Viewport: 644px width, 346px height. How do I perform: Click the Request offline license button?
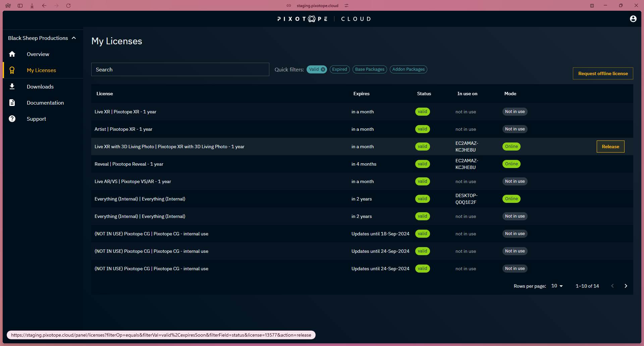(603, 73)
